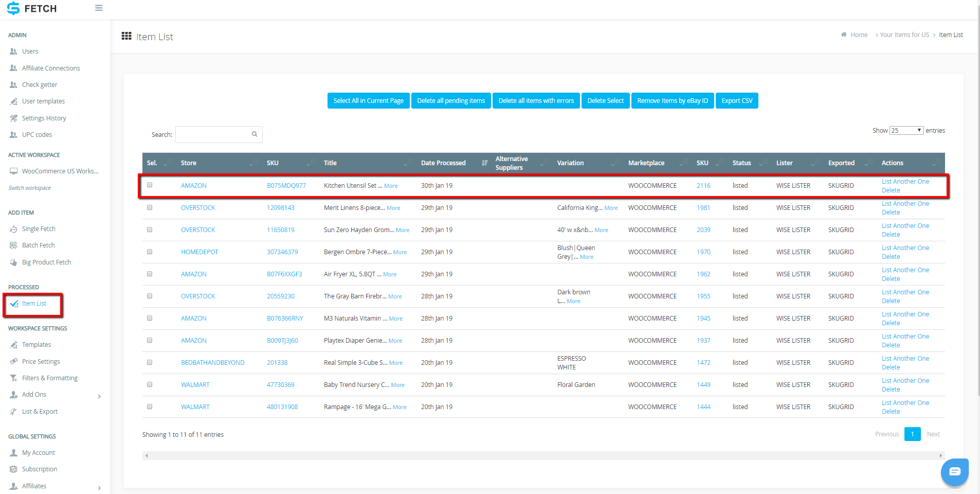This screenshot has height=494, width=980.
Task: Open Users in the admin menu
Action: (30, 51)
